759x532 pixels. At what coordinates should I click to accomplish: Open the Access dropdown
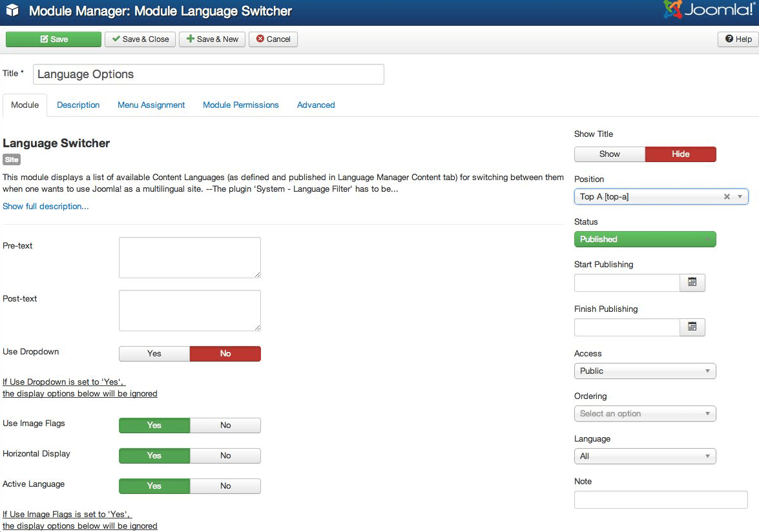click(x=645, y=371)
